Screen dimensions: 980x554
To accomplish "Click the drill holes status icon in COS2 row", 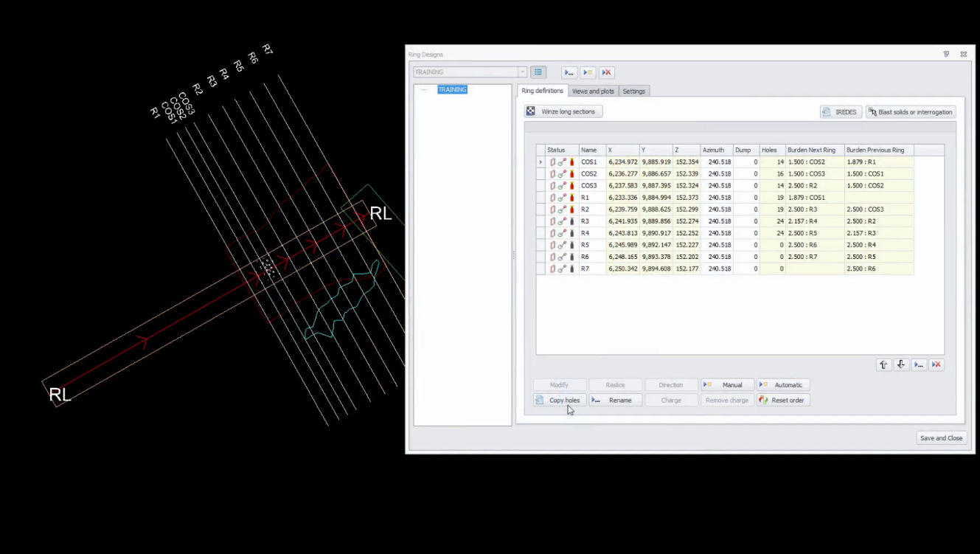I will pos(562,174).
